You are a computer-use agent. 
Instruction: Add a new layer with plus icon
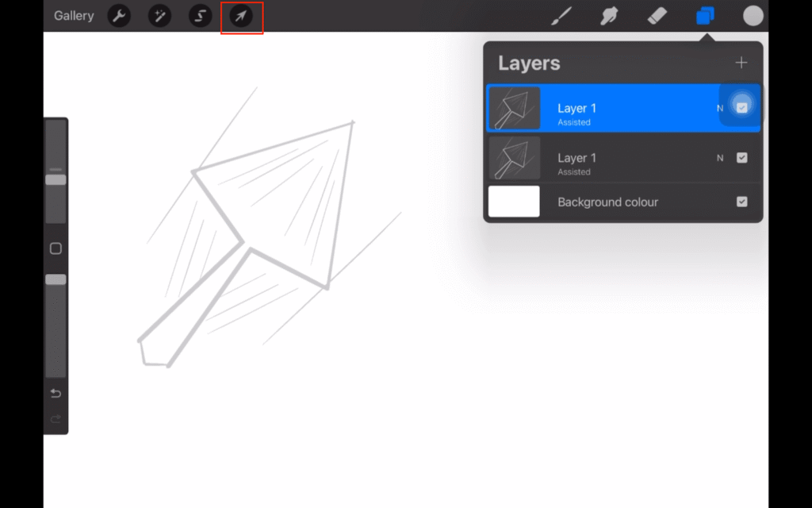741,63
